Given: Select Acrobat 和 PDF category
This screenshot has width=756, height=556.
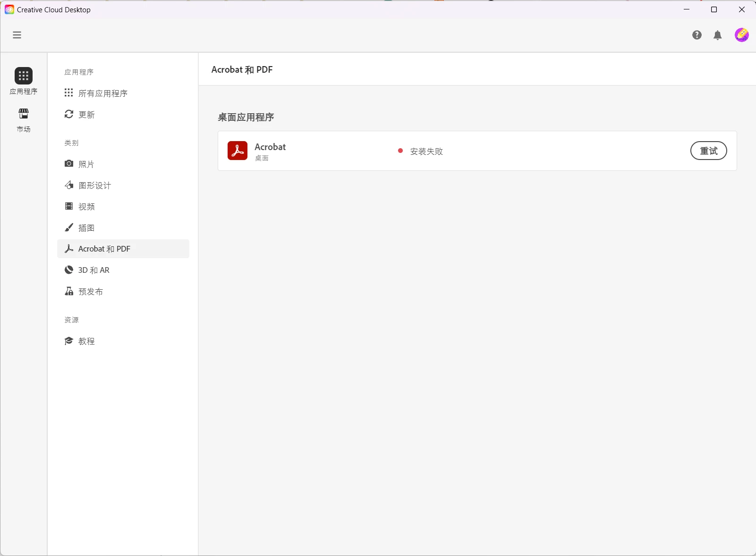Looking at the screenshot, I should 123,249.
